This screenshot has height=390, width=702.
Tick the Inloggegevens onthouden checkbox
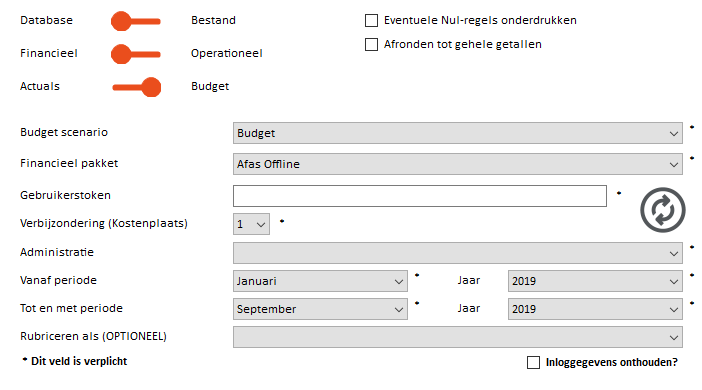click(x=533, y=362)
